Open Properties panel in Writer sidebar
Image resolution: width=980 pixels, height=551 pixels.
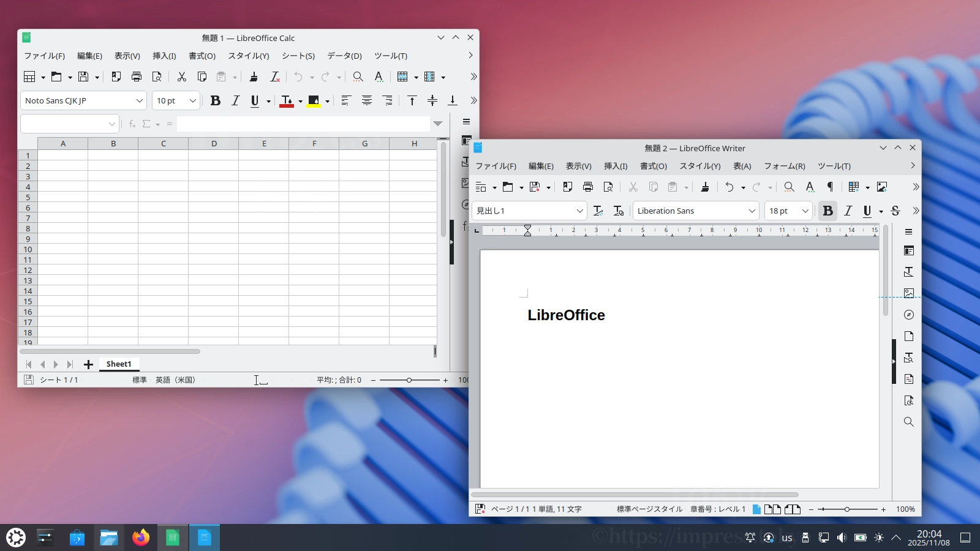point(909,250)
